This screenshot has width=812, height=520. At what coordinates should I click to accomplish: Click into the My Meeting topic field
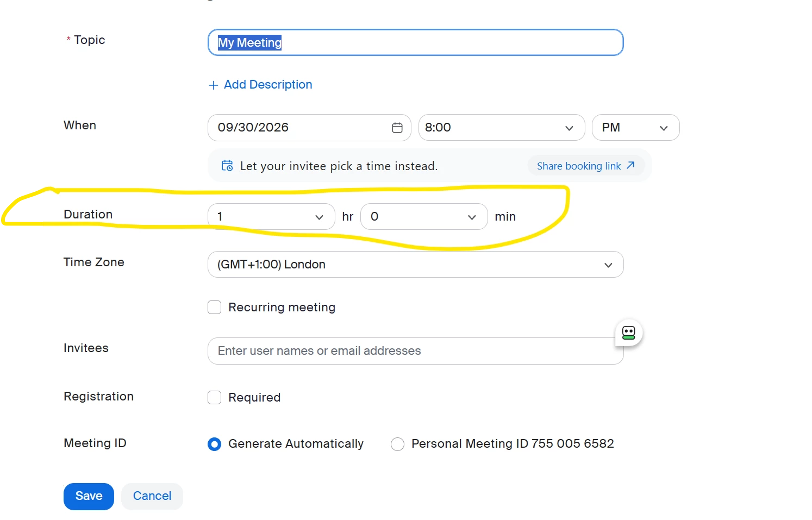pyautogui.click(x=416, y=42)
